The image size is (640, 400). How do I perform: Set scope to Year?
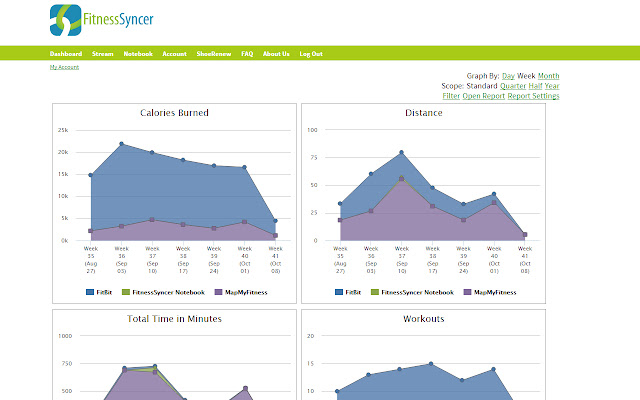coord(552,86)
